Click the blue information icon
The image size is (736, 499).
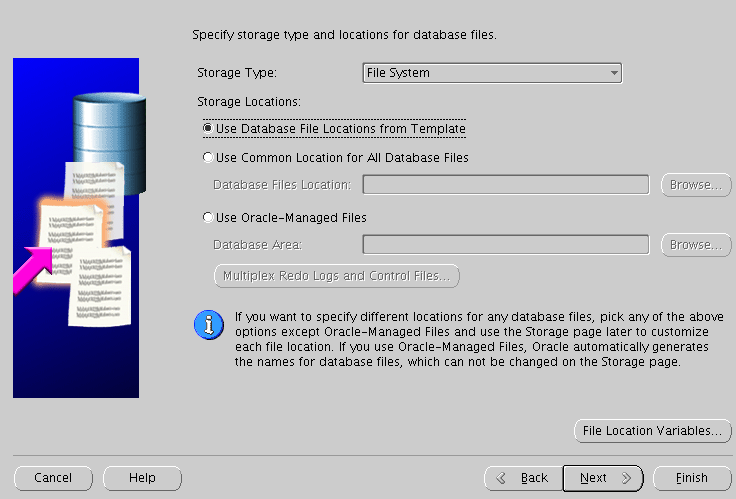pos(209,325)
